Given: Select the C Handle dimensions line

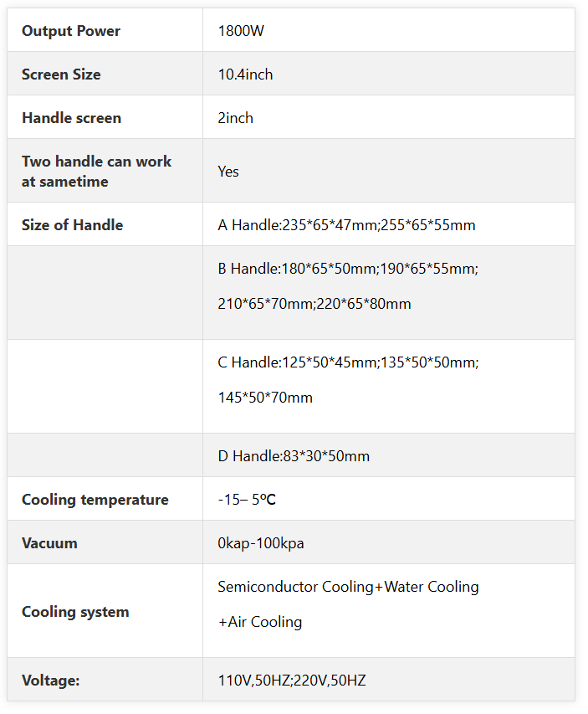Looking at the screenshot, I should coord(348,362).
